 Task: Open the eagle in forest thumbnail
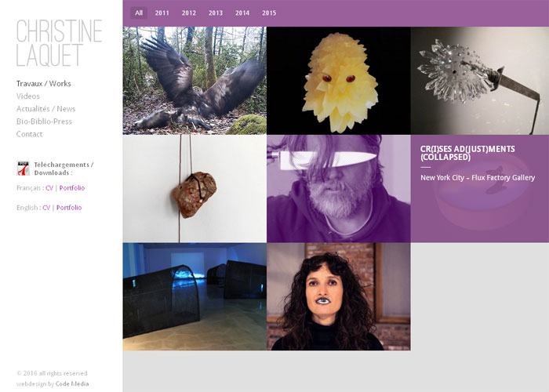[x=195, y=81]
